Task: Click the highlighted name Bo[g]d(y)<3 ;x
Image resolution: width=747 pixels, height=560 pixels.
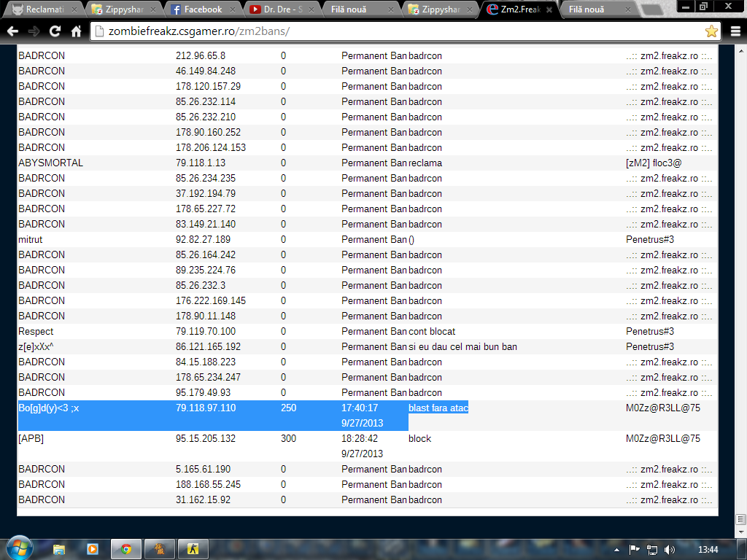Action: click(49, 408)
